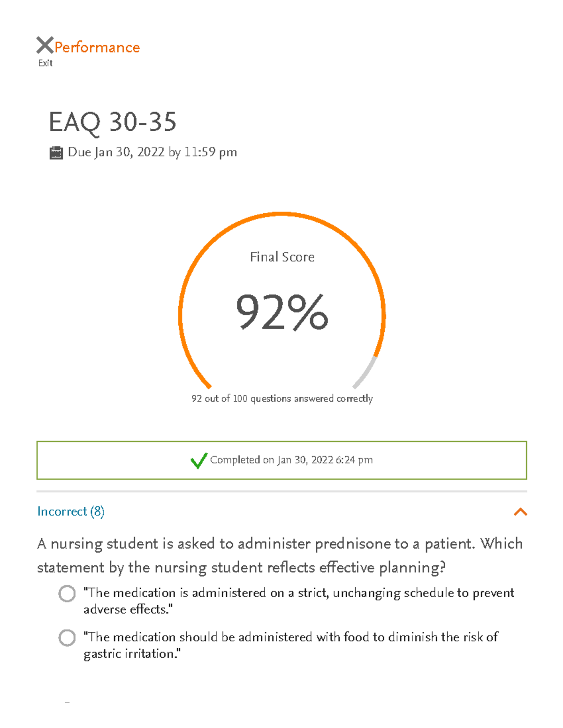The height and width of the screenshot is (728, 563).
Task: Select the strict unchanging schedule radio option
Action: point(67,593)
